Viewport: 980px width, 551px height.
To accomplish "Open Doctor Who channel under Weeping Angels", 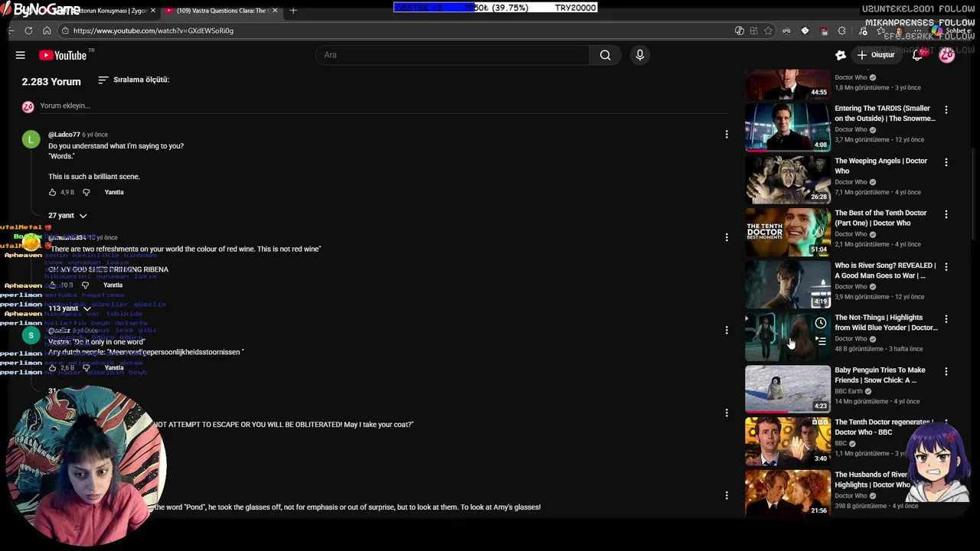I will [851, 182].
